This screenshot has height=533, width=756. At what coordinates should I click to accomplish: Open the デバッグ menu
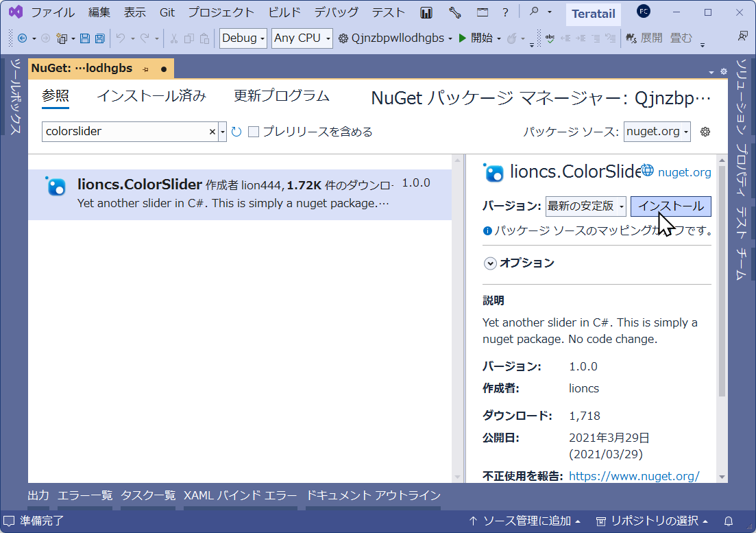336,12
